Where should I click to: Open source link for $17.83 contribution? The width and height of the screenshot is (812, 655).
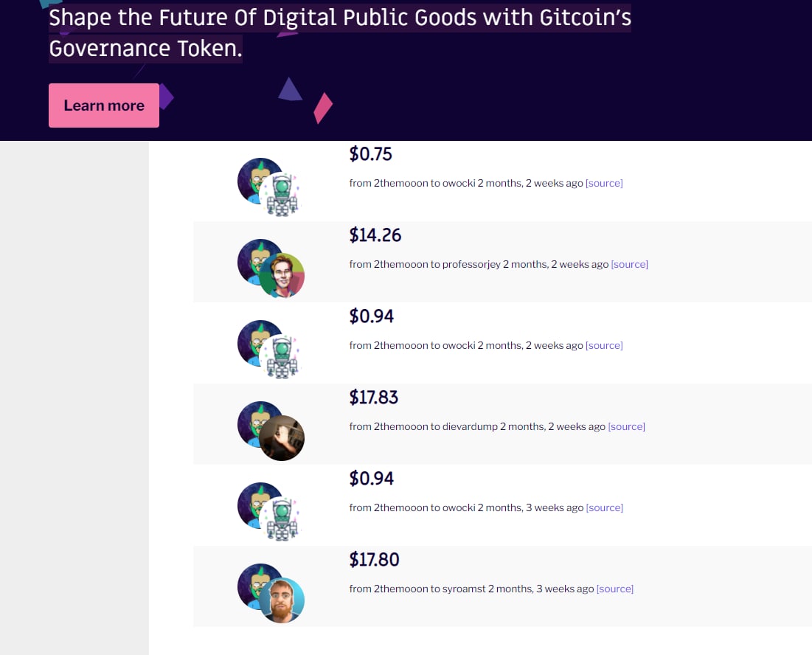626,426
